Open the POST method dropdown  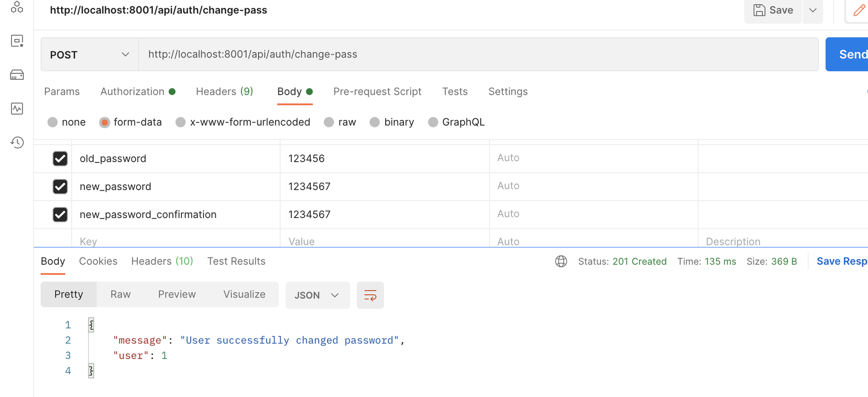89,55
